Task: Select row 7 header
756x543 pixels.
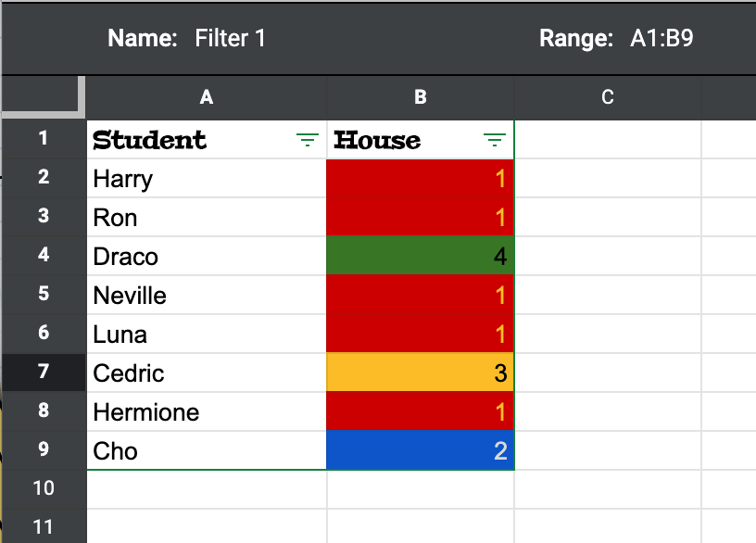Action: 43,373
